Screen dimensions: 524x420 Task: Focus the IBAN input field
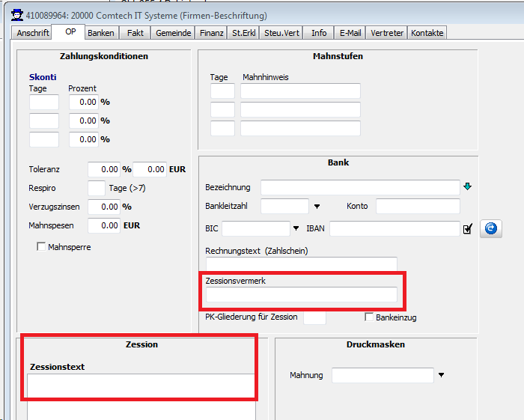(x=394, y=228)
